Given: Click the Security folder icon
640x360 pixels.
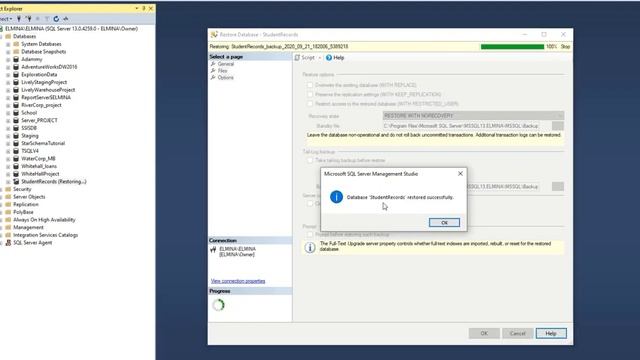Looking at the screenshot, I should pyautogui.click(x=8, y=189).
